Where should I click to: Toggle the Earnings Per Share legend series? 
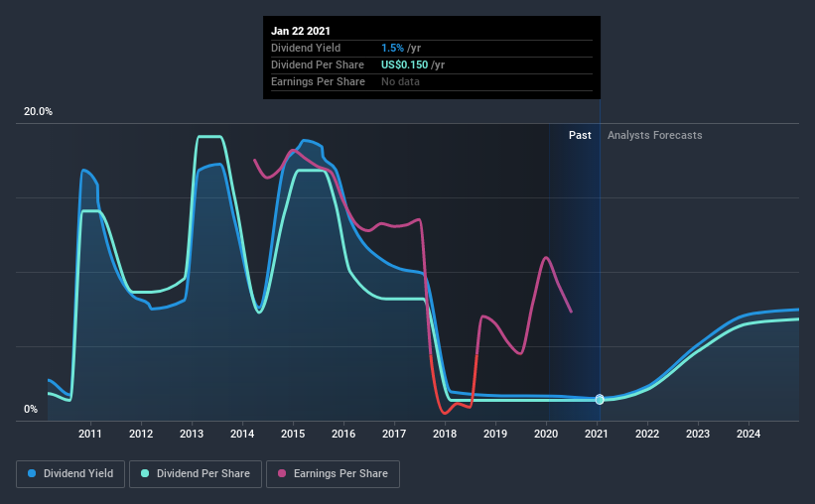pos(333,474)
